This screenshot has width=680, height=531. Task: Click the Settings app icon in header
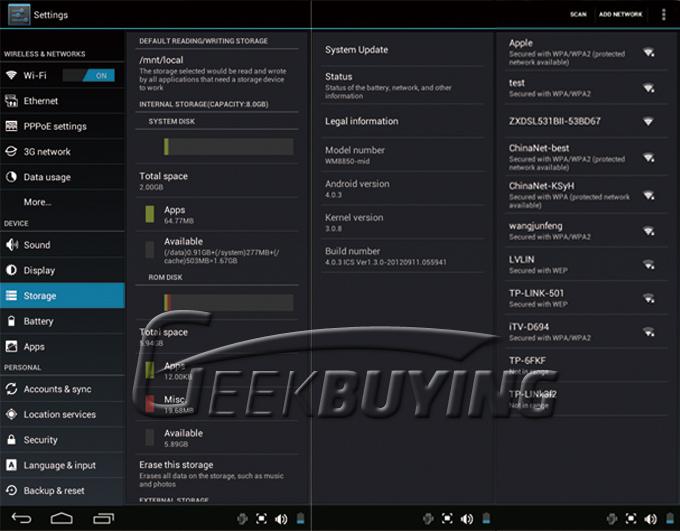[x=19, y=15]
